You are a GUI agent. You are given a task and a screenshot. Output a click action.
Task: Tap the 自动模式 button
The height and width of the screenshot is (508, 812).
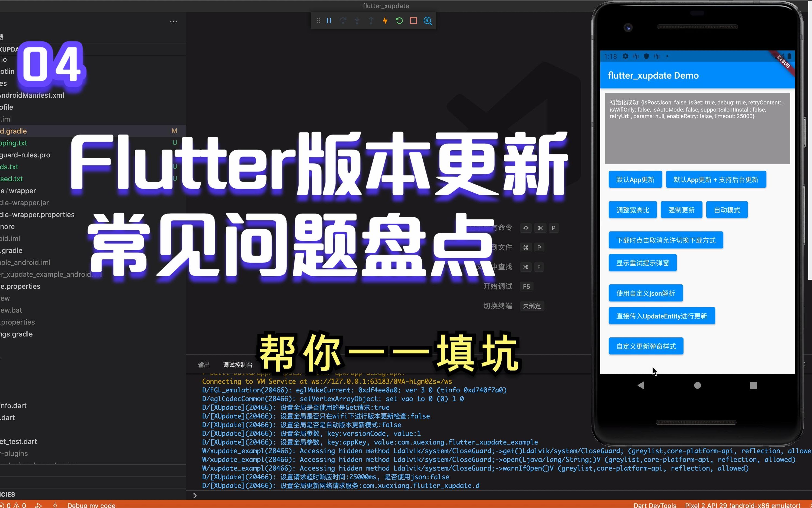(727, 210)
